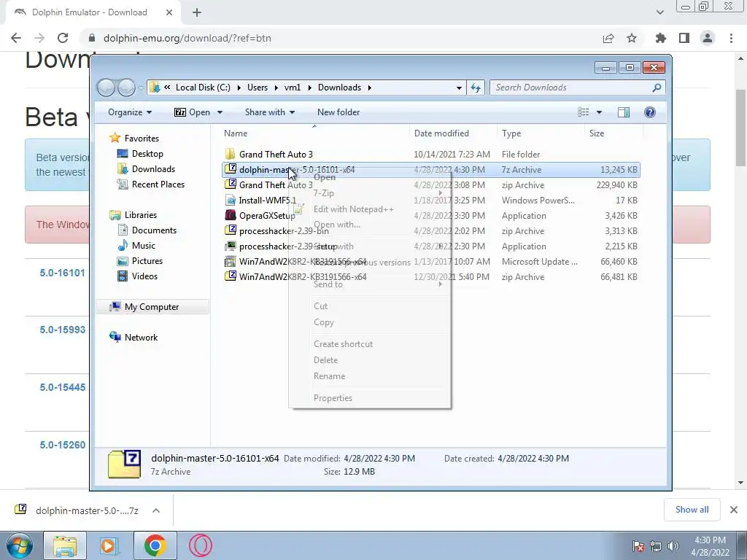
Task: Open the 5.0-15445 version link
Action: pyautogui.click(x=63, y=388)
